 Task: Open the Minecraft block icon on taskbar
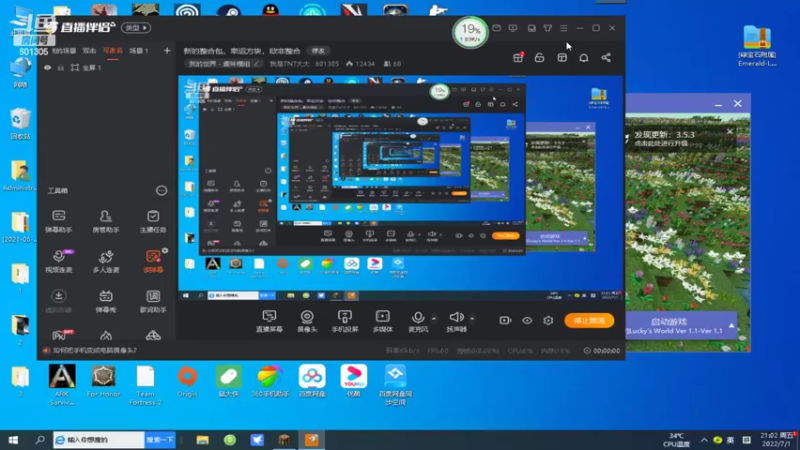click(284, 440)
